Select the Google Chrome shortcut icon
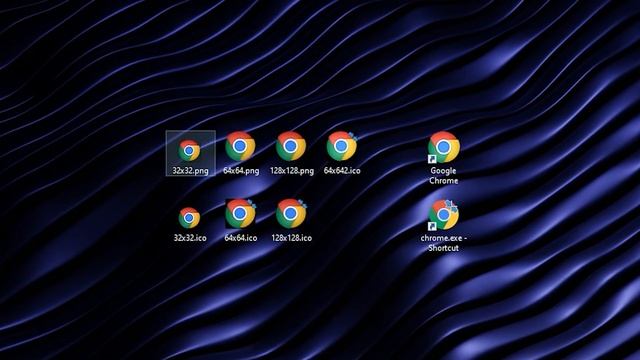The image size is (640, 360). 444,147
